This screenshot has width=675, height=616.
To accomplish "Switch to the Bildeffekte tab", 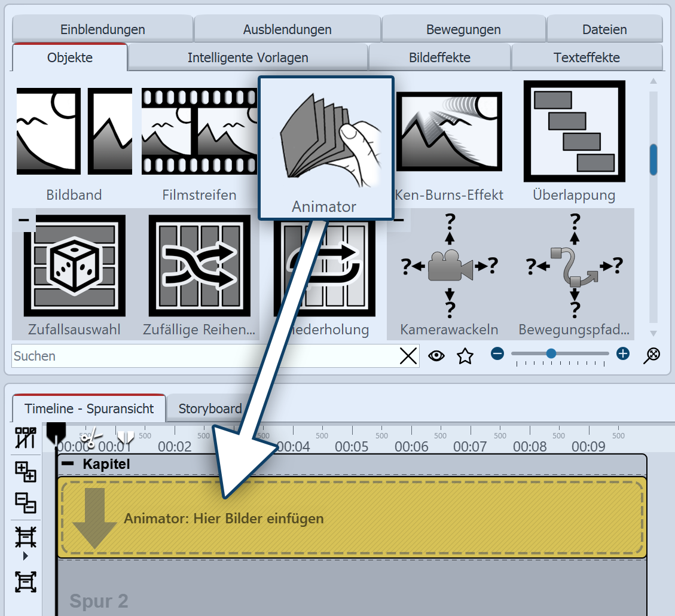I will 439,58.
